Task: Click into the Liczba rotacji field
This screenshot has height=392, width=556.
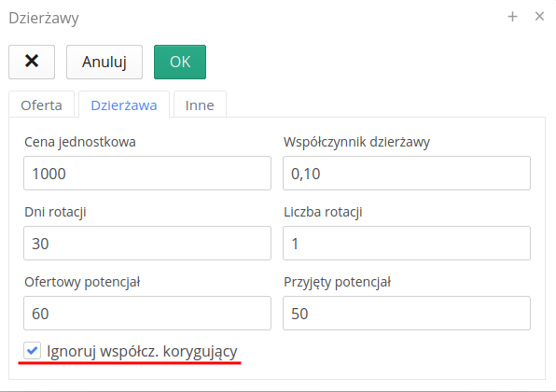Action: point(407,243)
